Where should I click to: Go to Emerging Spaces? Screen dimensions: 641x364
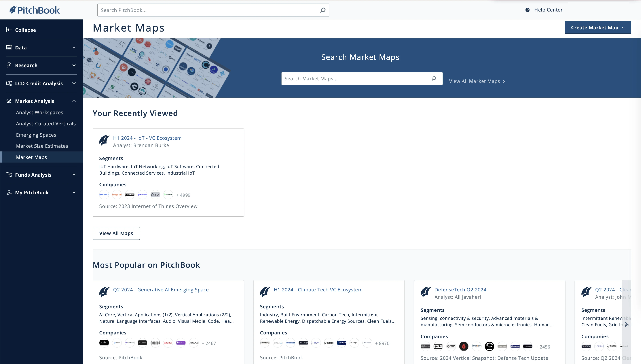pos(36,135)
